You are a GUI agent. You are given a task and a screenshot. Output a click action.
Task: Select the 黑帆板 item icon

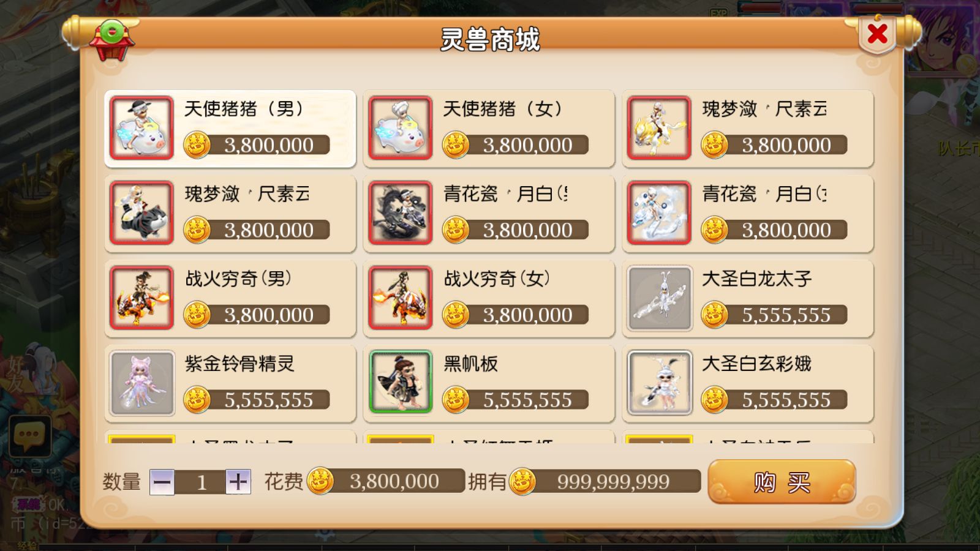click(401, 383)
